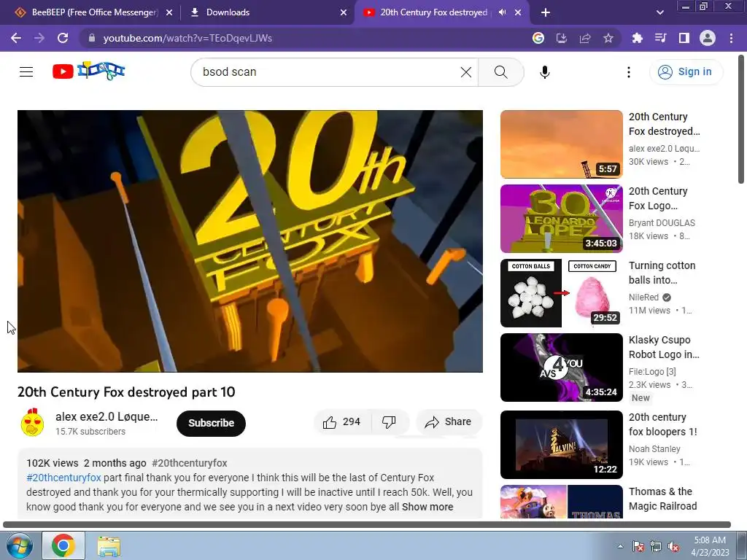
Task: Open #20thcenturyfox hashtag link in description
Action: click(64, 478)
